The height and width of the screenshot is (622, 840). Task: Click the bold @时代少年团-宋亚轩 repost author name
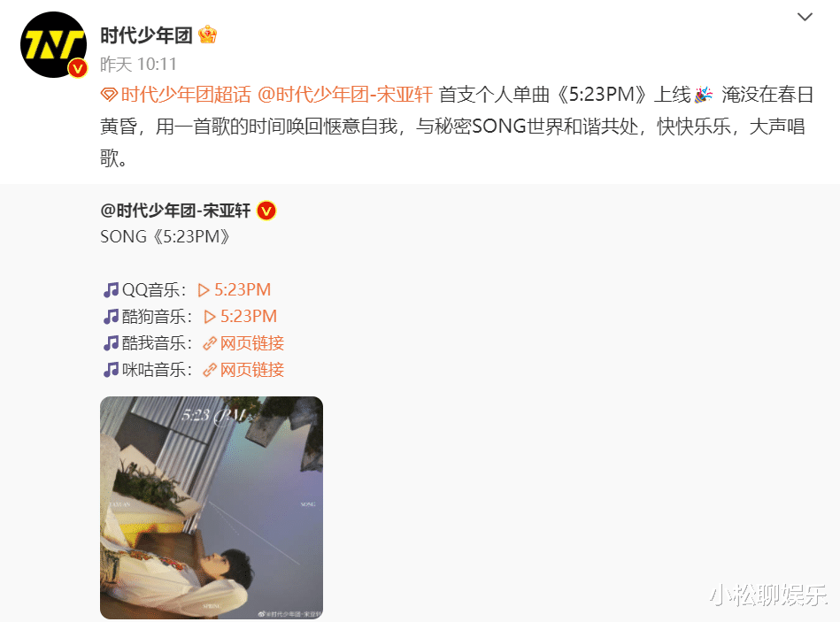[175, 211]
